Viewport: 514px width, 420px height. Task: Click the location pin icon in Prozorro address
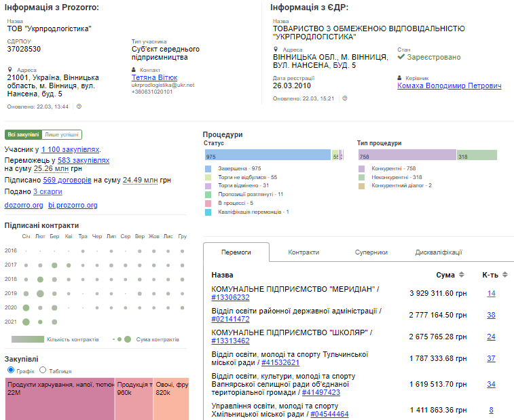coord(10,69)
